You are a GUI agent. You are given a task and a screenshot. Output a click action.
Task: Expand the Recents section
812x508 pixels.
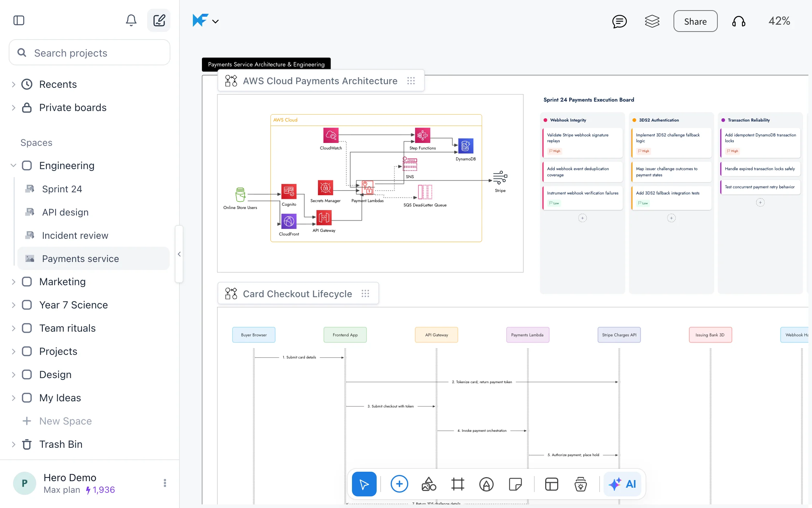pyautogui.click(x=13, y=84)
